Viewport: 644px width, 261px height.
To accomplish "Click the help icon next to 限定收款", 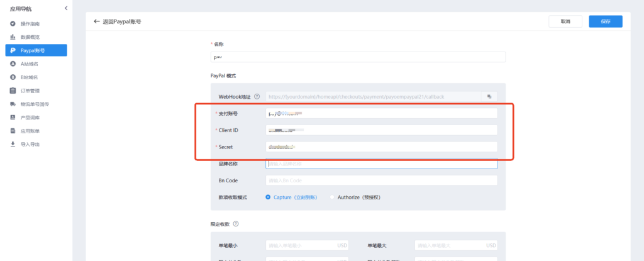I will [x=235, y=224].
